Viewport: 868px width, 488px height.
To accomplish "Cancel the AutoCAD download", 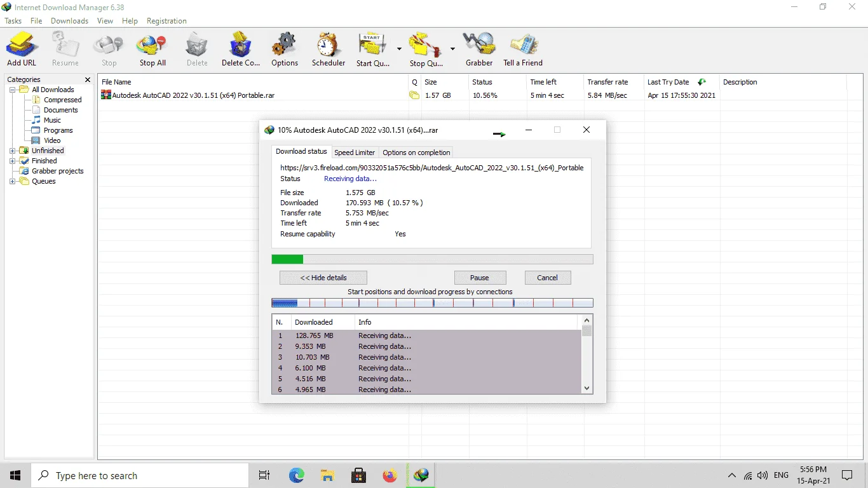I will tap(547, 278).
